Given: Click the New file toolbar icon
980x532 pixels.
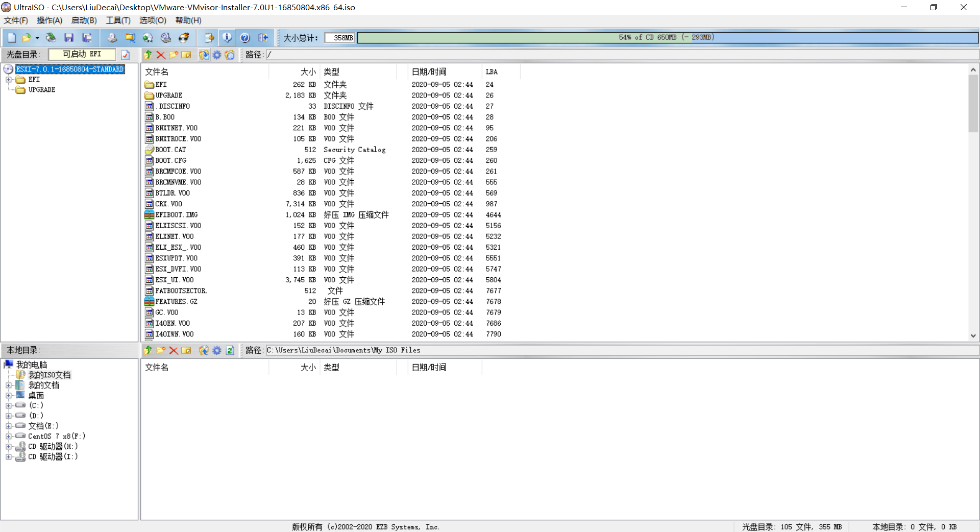Looking at the screenshot, I should [x=12, y=38].
